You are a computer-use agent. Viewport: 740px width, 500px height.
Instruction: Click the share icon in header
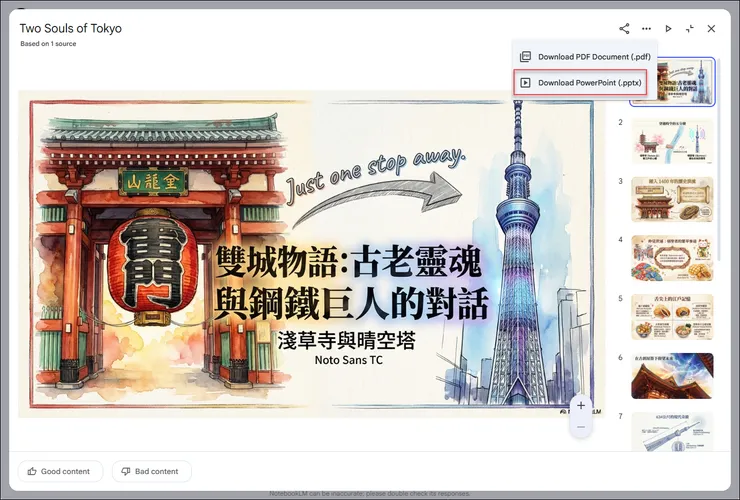coord(624,29)
